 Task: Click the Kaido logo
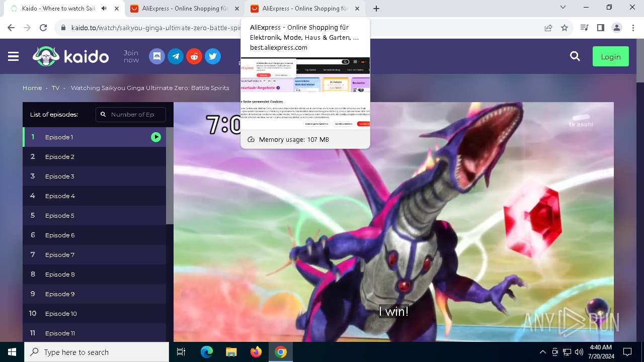click(x=70, y=56)
